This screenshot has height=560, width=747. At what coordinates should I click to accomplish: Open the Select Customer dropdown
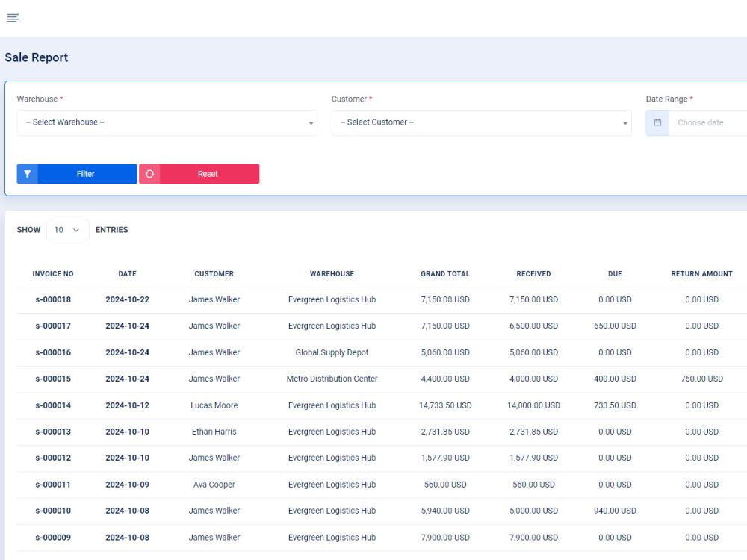(x=482, y=123)
